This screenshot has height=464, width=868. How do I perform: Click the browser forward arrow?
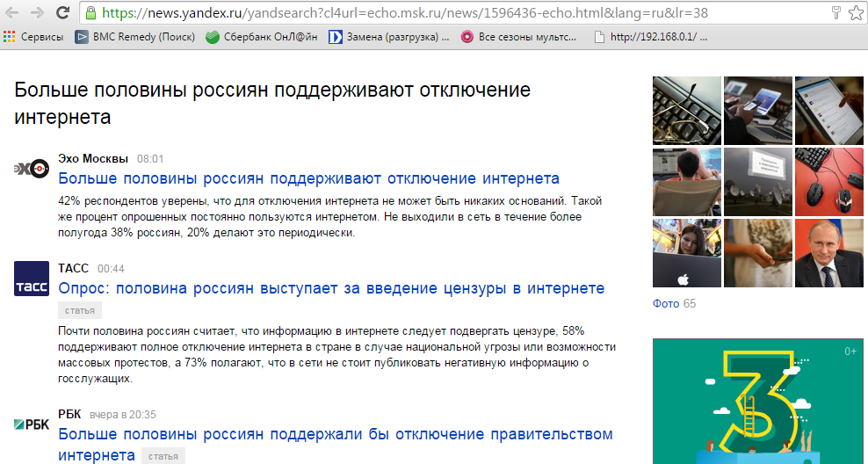(x=37, y=13)
